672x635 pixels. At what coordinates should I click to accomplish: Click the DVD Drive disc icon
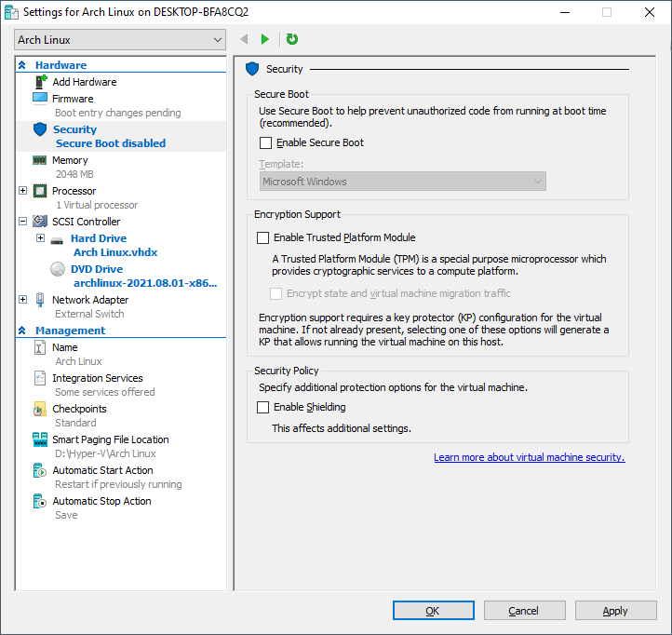tap(58, 269)
